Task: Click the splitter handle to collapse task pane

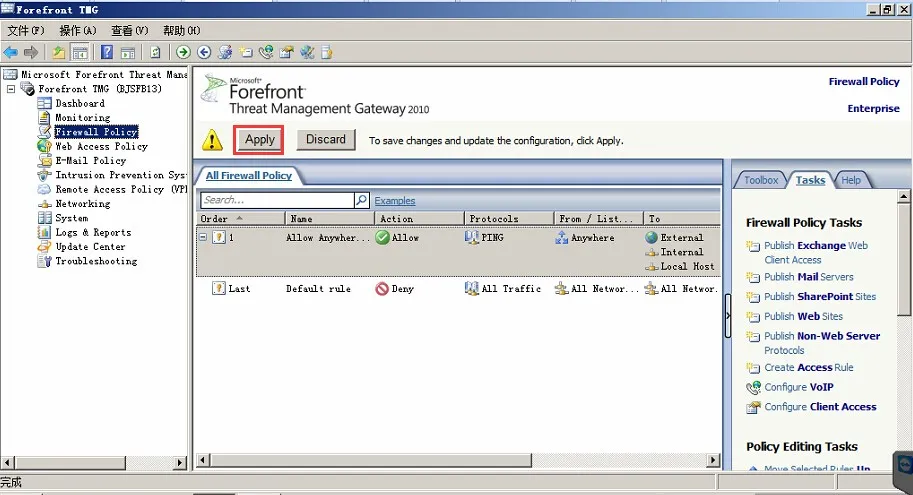Action: click(x=728, y=316)
